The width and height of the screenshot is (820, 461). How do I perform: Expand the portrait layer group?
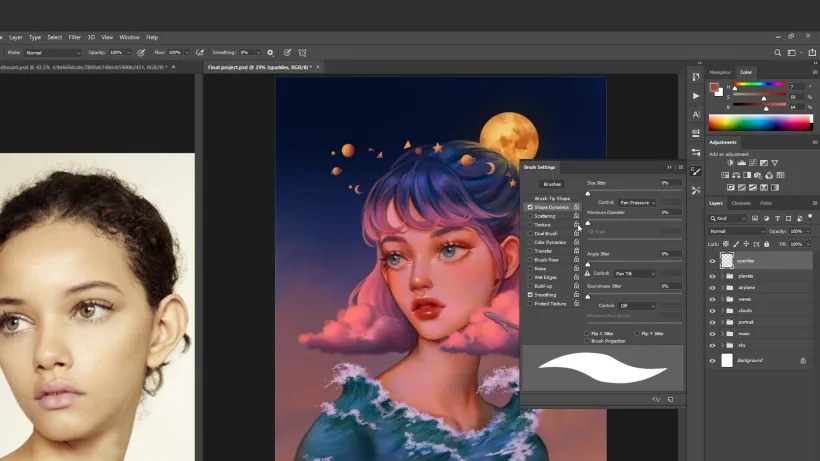tap(722, 322)
